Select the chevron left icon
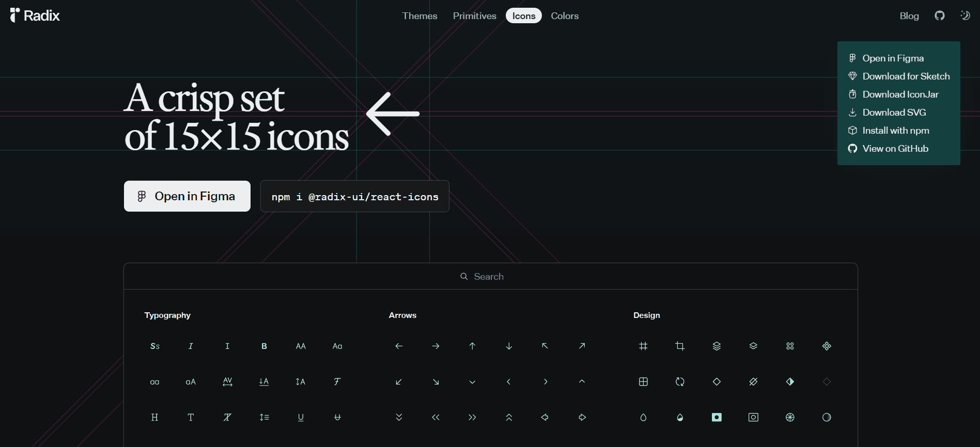980x447 pixels. pos(509,381)
